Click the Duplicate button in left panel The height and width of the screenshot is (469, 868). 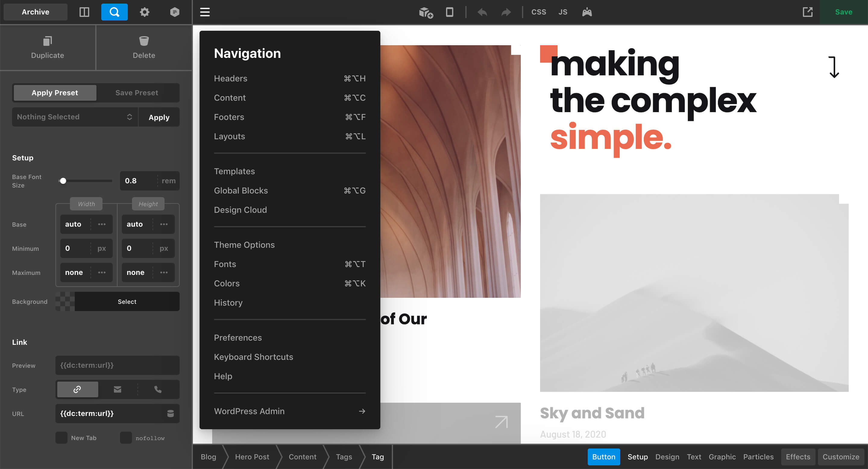[x=47, y=47]
